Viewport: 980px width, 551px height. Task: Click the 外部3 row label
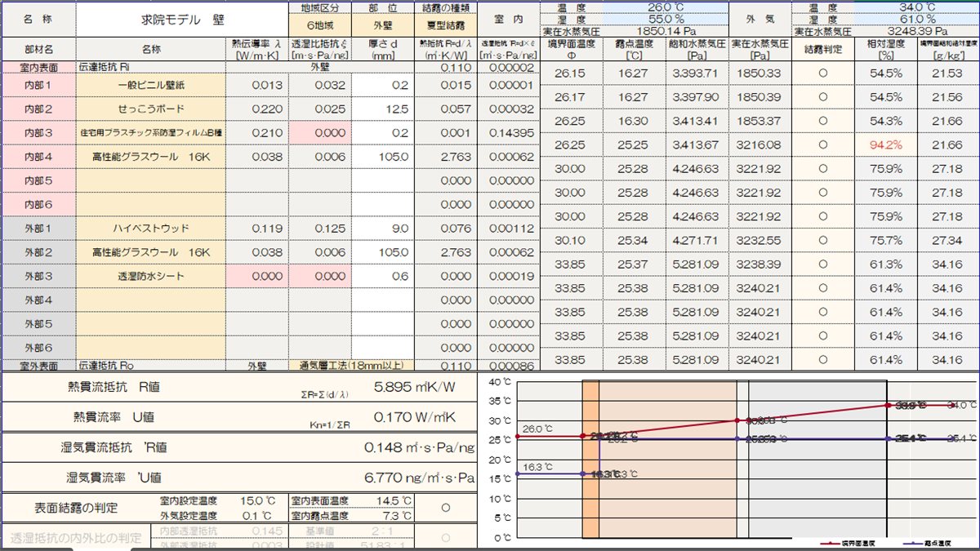pos(38,276)
